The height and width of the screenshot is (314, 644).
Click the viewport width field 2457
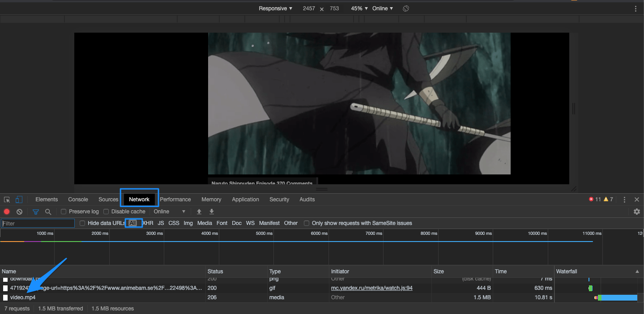pyautogui.click(x=309, y=8)
